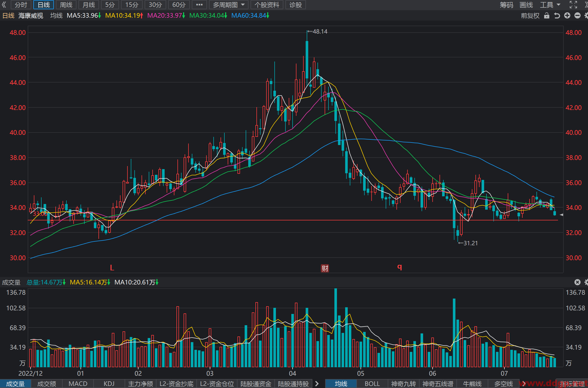Switch main indicator to BOLL

click(372, 384)
